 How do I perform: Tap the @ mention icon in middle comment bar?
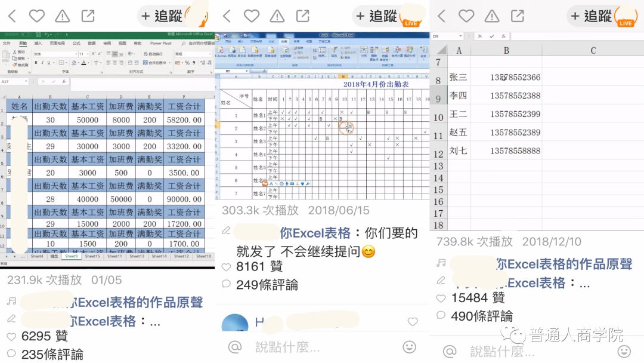235,347
